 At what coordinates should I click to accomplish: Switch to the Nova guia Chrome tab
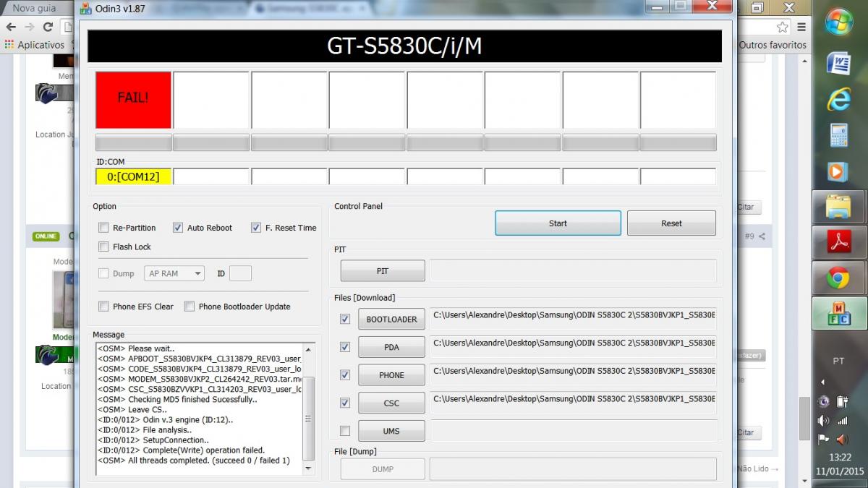click(x=36, y=8)
